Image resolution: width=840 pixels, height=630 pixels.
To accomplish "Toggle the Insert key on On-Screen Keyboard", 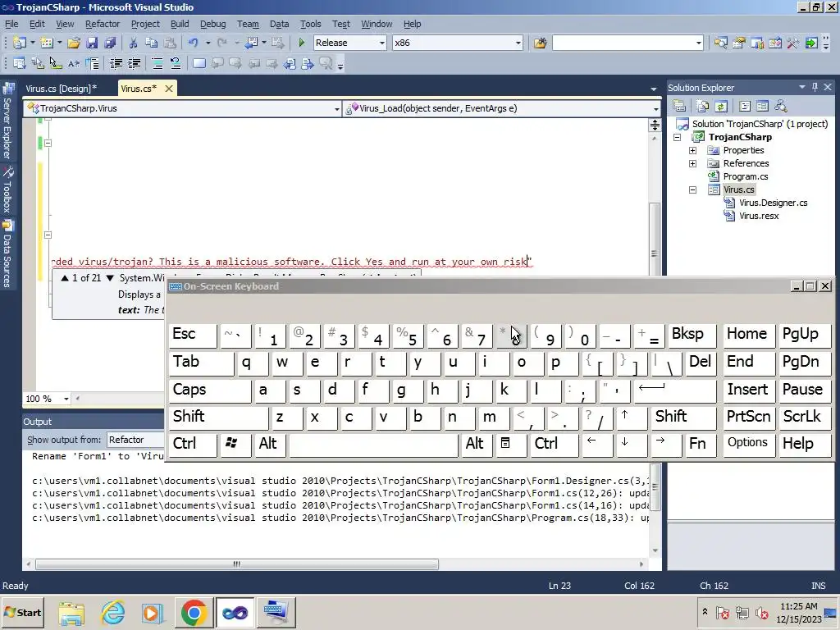I will (x=748, y=390).
